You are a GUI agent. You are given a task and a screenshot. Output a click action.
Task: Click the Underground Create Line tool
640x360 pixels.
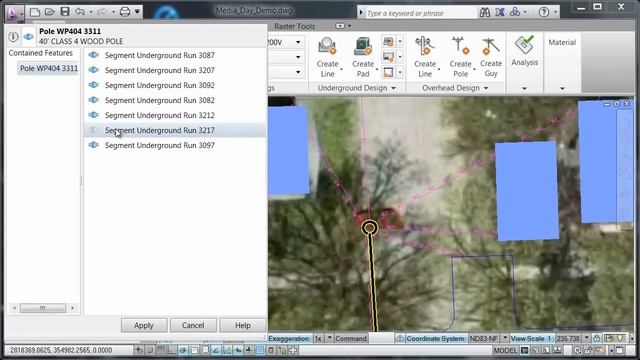(327, 57)
